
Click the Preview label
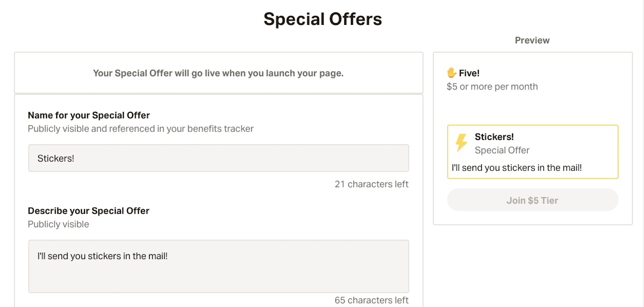pyautogui.click(x=532, y=41)
